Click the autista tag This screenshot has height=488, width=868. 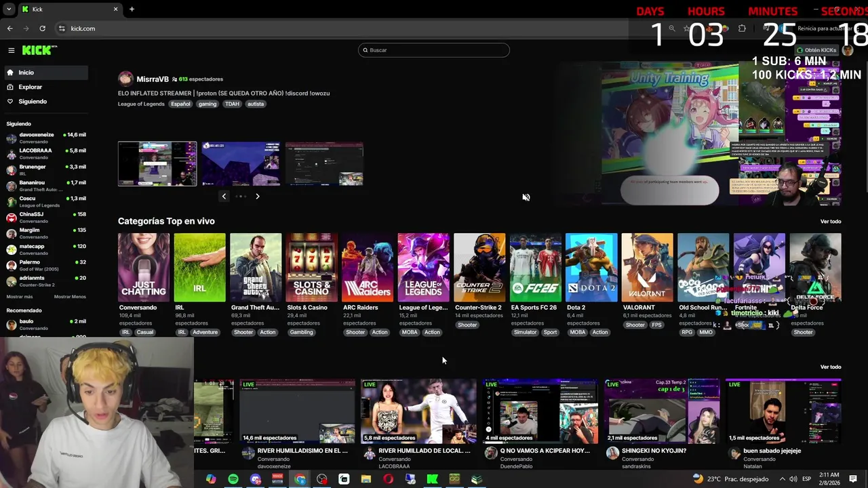[x=256, y=104]
